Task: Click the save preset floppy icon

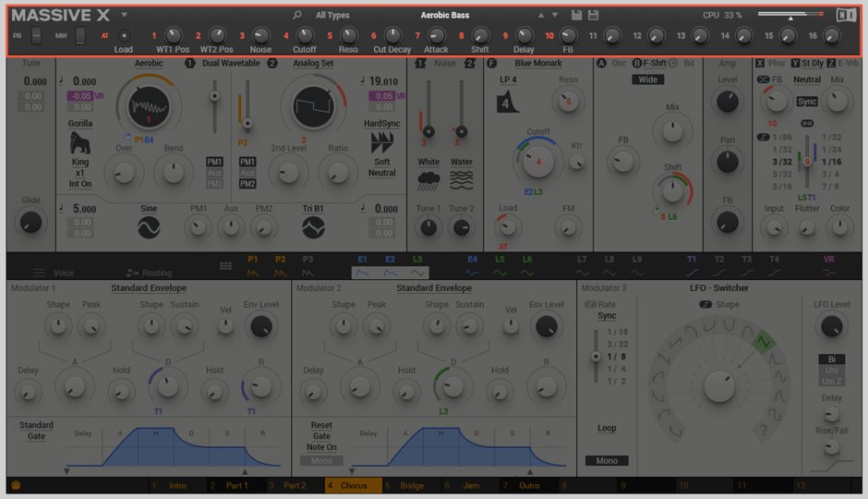Action: coord(577,16)
